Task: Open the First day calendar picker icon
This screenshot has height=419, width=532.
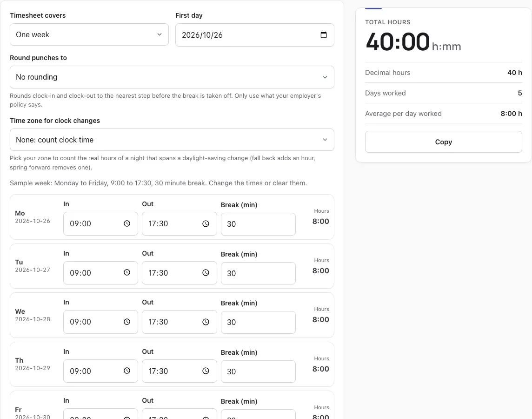Action: [x=323, y=35]
